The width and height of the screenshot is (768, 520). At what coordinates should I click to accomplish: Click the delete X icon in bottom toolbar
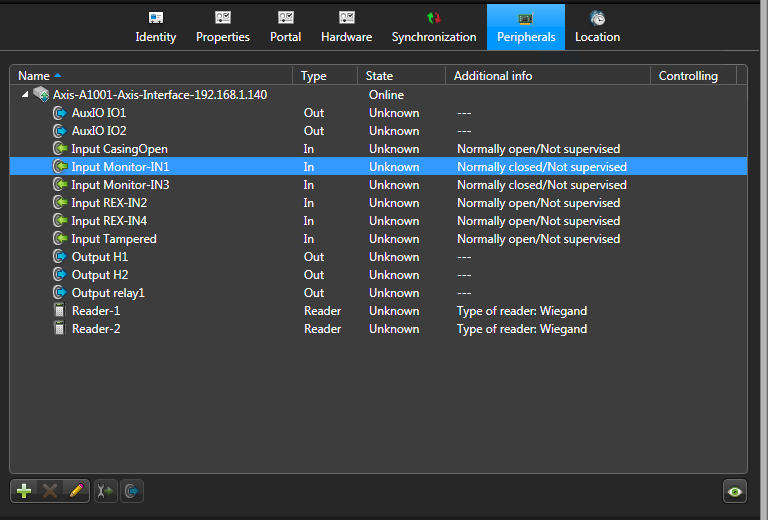(49, 491)
